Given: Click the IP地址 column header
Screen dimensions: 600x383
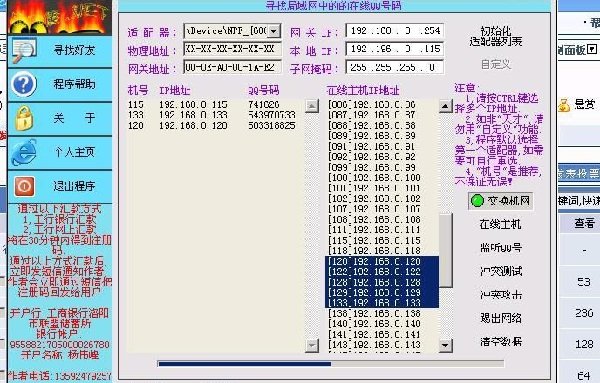Looking at the screenshot, I should [174, 91].
